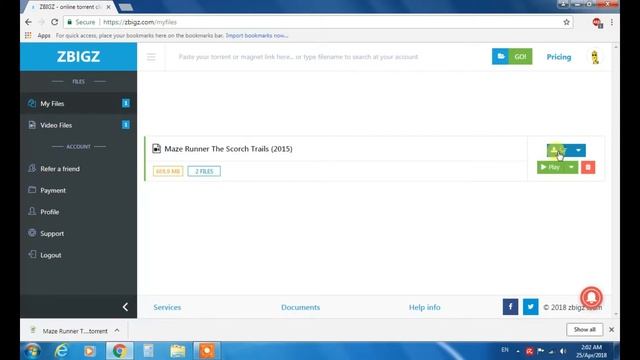This screenshot has height=360, width=640.
Task: Click the user avatar icon
Action: pyautogui.click(x=595, y=57)
